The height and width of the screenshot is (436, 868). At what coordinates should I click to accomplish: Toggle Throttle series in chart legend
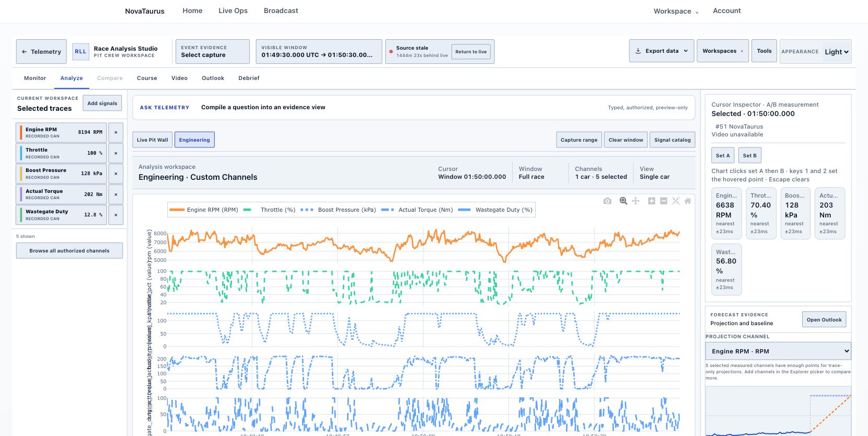point(270,210)
